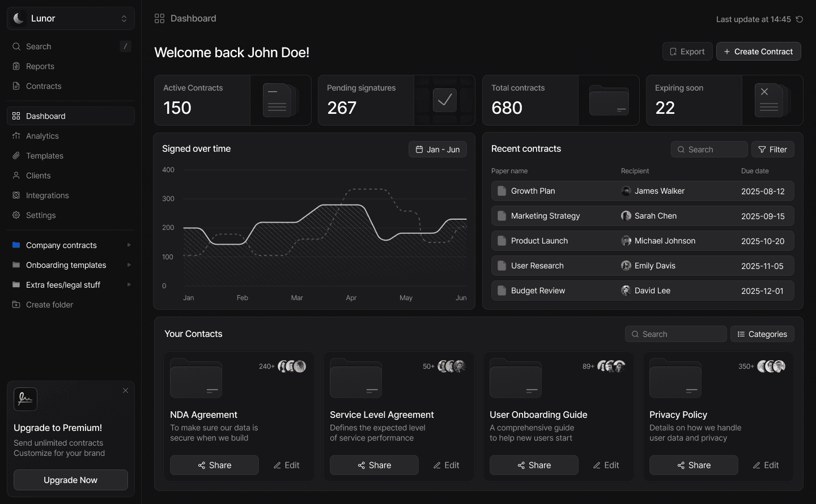Click the Growth Plan document icon
Screen dimensions: 816x504
[x=501, y=191]
